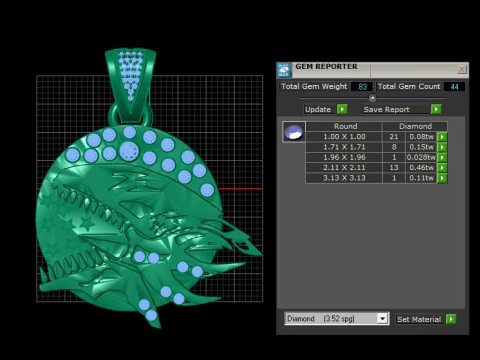Click the green arrow next to Update
Viewport: 480px width, 360px height.
click(x=342, y=109)
